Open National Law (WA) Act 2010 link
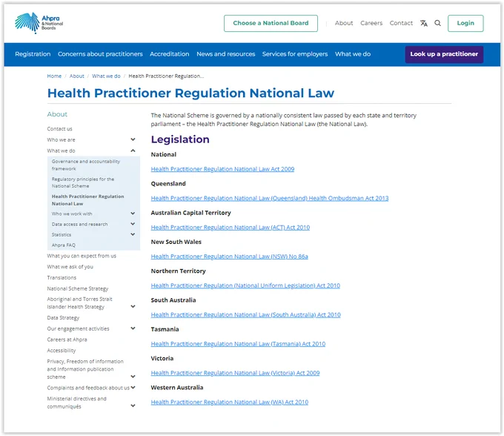The height and width of the screenshot is (436, 504). (230, 402)
